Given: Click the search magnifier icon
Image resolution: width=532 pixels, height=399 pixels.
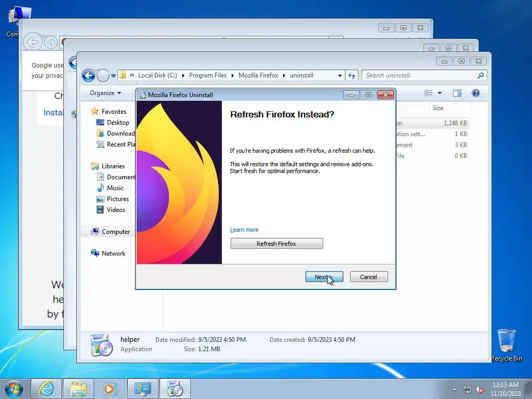Looking at the screenshot, I should pyautogui.click(x=481, y=75).
